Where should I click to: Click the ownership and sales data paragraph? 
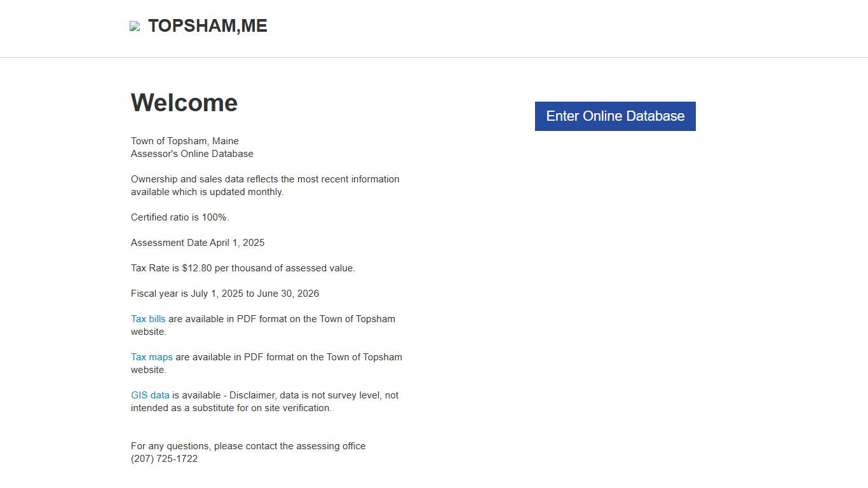tap(265, 179)
